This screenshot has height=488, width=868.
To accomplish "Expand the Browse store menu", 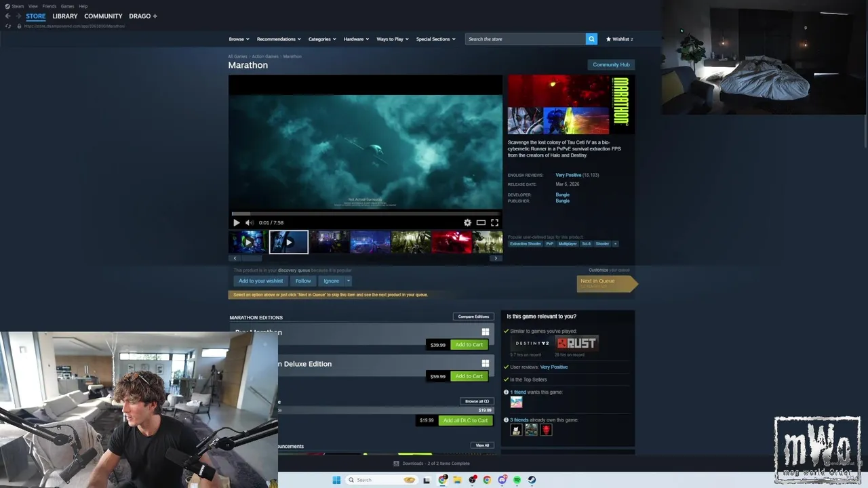I will point(239,39).
